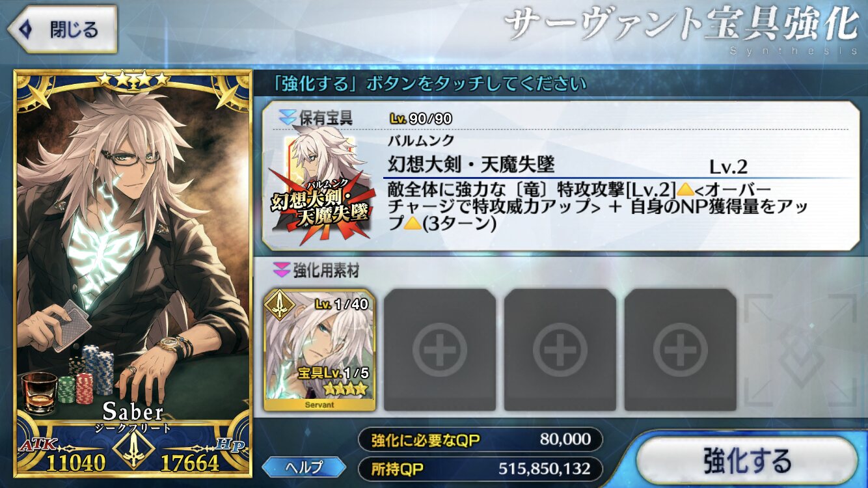Screen dimensions: 868x488
Task: Collapse the 強化用素材 section arrow
Action: (281, 270)
